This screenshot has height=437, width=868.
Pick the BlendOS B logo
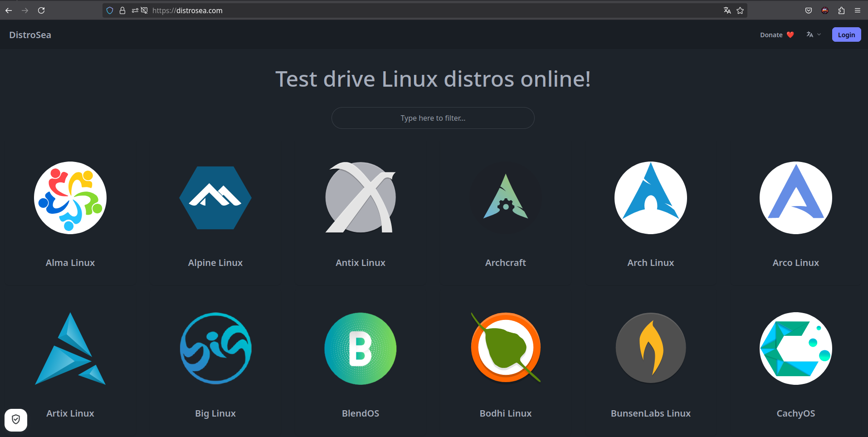[x=361, y=349]
